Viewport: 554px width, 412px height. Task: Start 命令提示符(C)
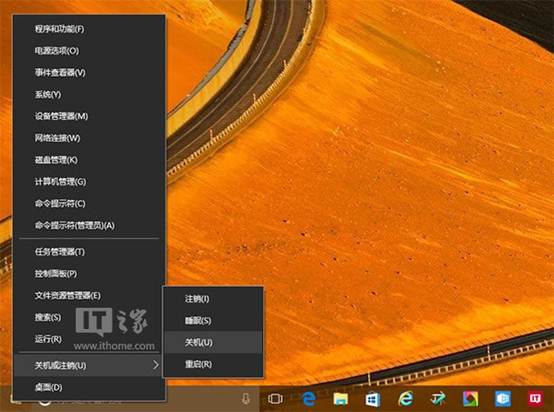click(89, 204)
